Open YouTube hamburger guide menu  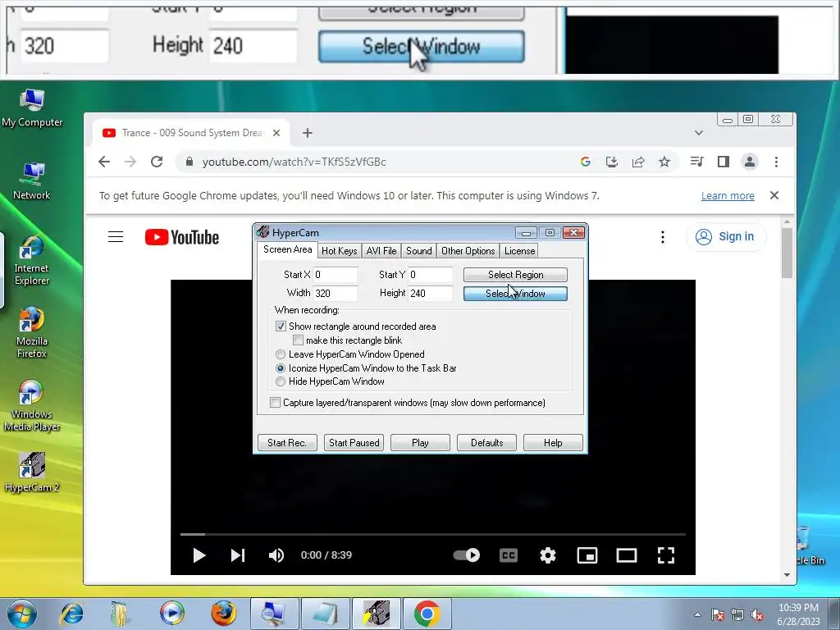[x=116, y=237]
